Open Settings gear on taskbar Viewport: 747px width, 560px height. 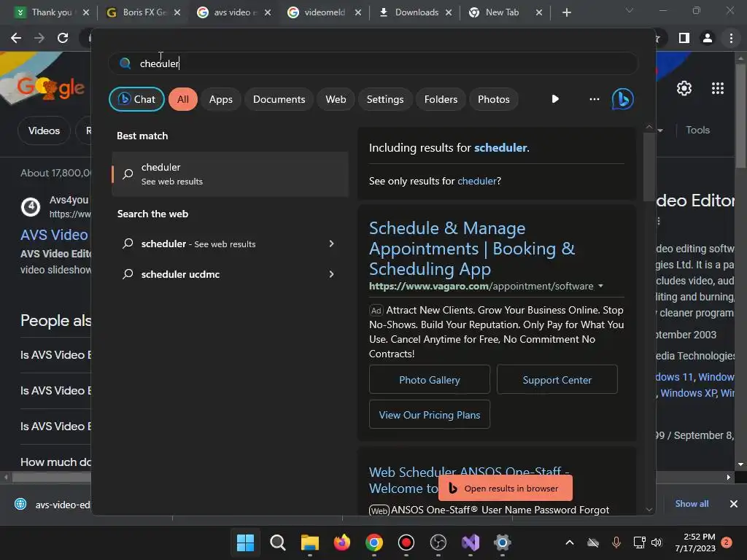pyautogui.click(x=502, y=542)
